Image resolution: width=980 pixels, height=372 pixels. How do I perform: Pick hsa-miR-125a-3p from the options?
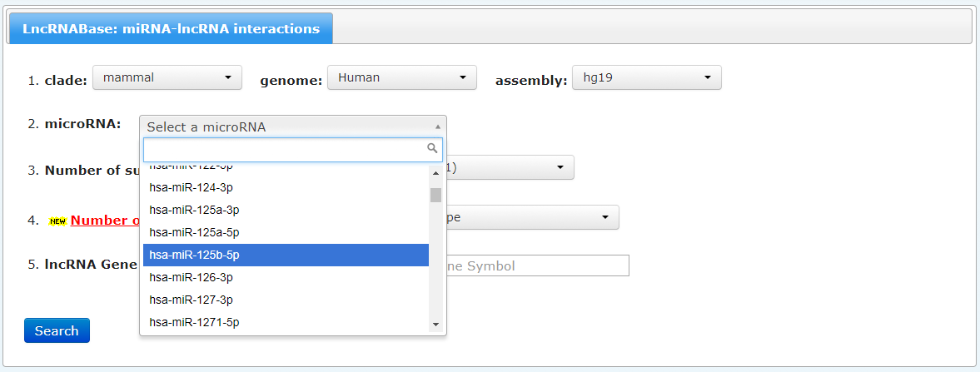tap(286, 210)
